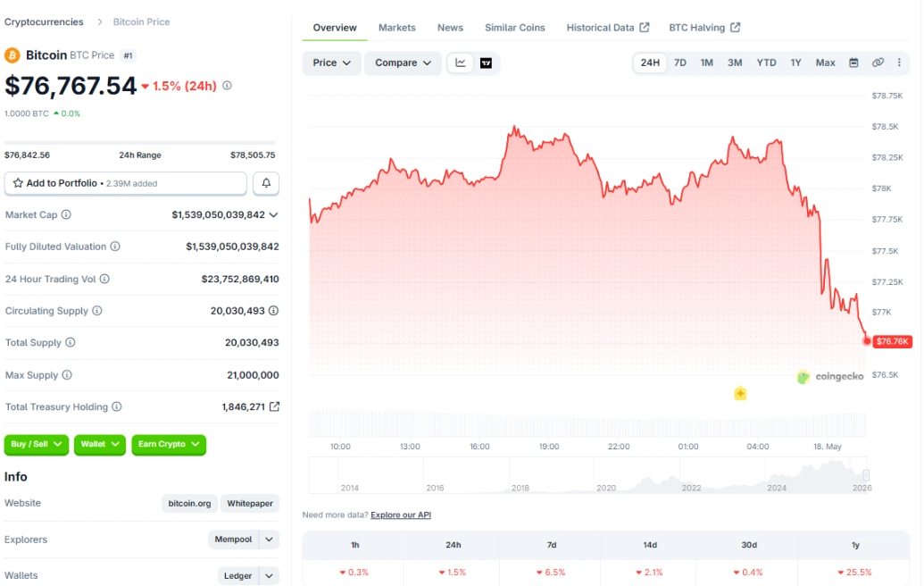The height and width of the screenshot is (586, 924).
Task: Open bitcoin.org website link
Action: click(189, 504)
